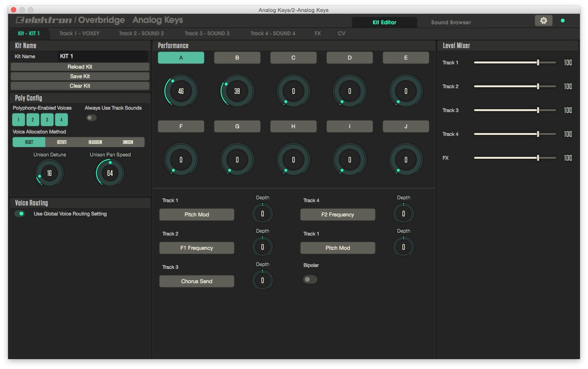Viewport: 588px width, 369px height.
Task: Select Performance macro J button
Action: point(406,126)
